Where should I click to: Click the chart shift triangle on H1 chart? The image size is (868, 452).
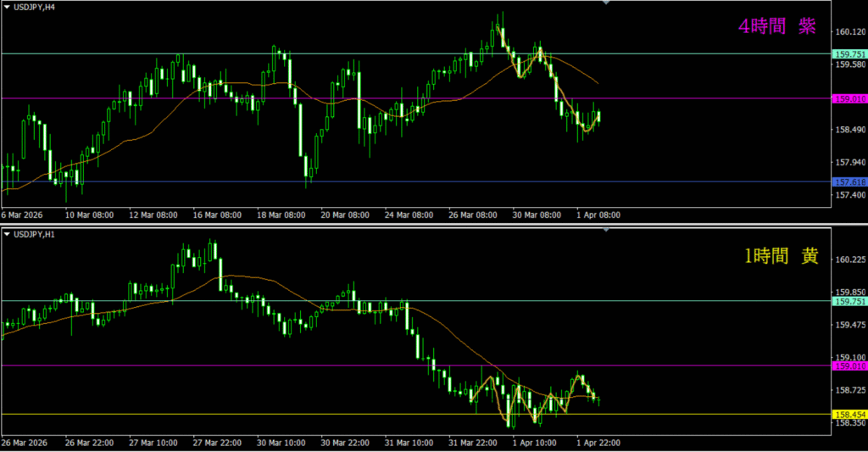click(x=605, y=230)
